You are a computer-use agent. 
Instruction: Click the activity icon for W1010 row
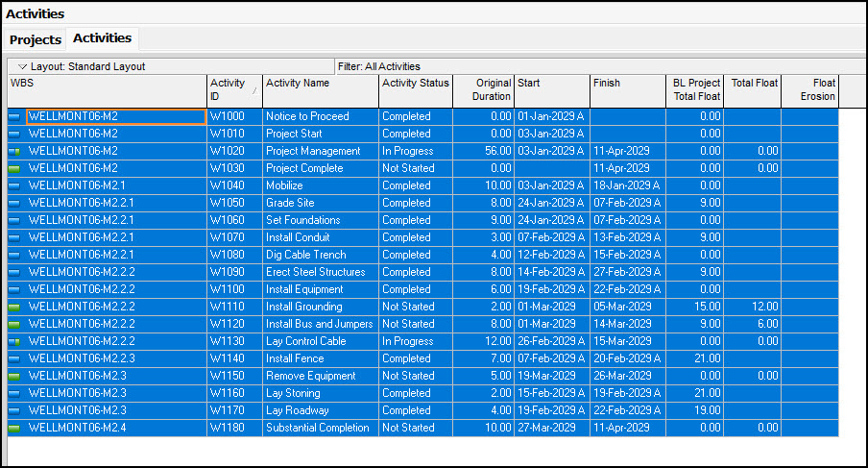click(x=14, y=134)
